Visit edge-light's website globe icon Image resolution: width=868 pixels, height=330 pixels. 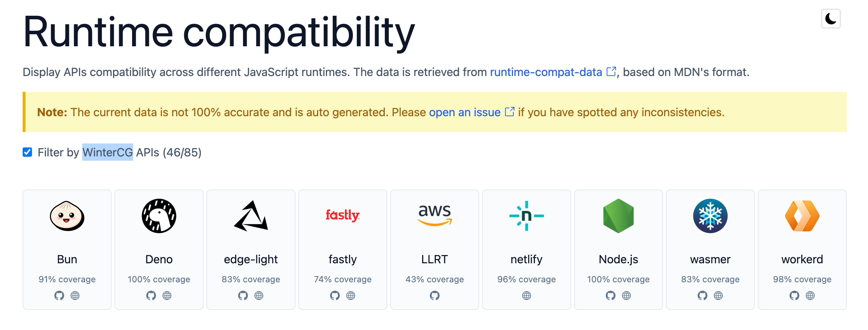(x=259, y=296)
